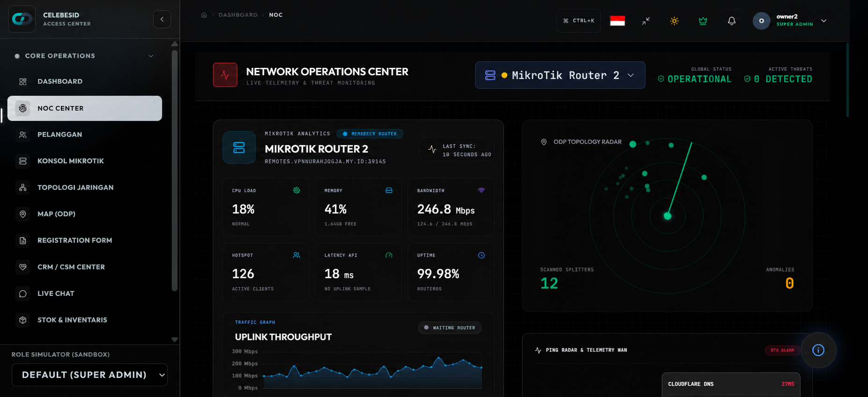Click the Bandwidth wifi icon

point(481,191)
